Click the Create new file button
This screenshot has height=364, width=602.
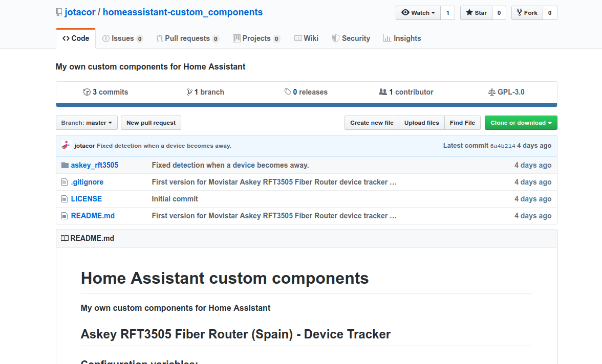tap(372, 123)
